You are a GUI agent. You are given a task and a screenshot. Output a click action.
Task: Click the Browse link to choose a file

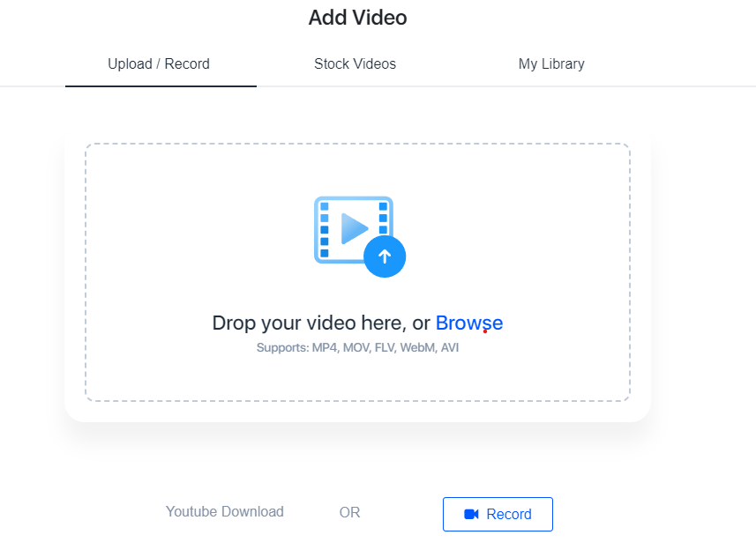pos(469,323)
